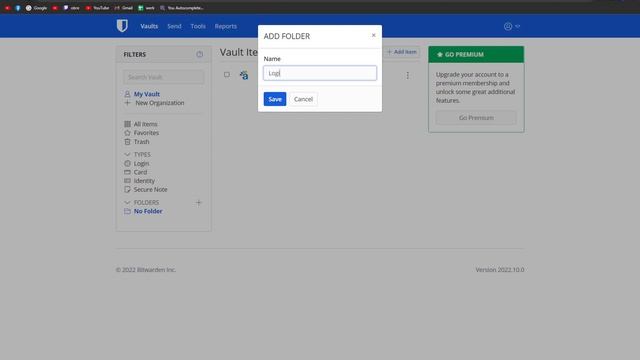Filter by Card type
This screenshot has width=640, height=360.
pos(140,172)
